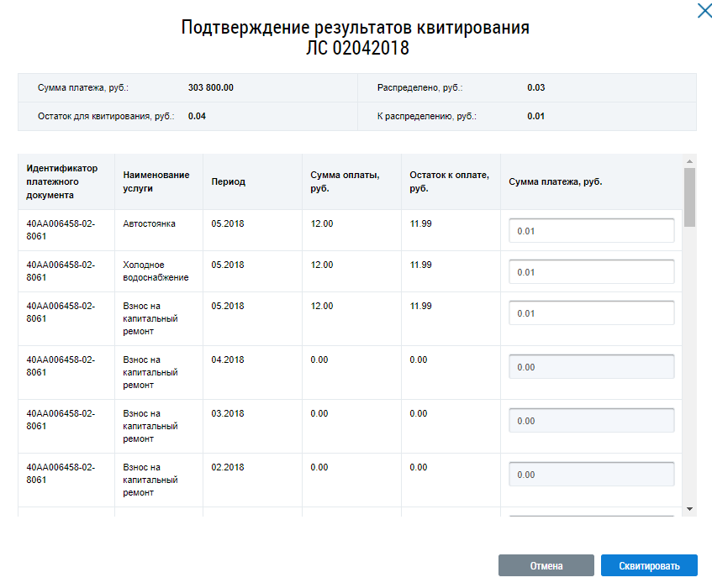Close the confirmation dialog with the X icon
This screenshot has height=588, width=712.
coord(703,11)
